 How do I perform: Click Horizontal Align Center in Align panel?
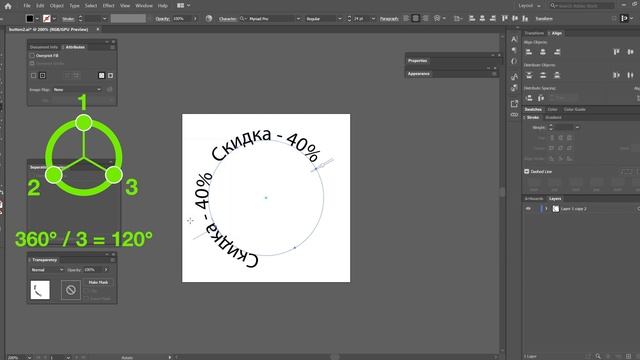point(543,52)
